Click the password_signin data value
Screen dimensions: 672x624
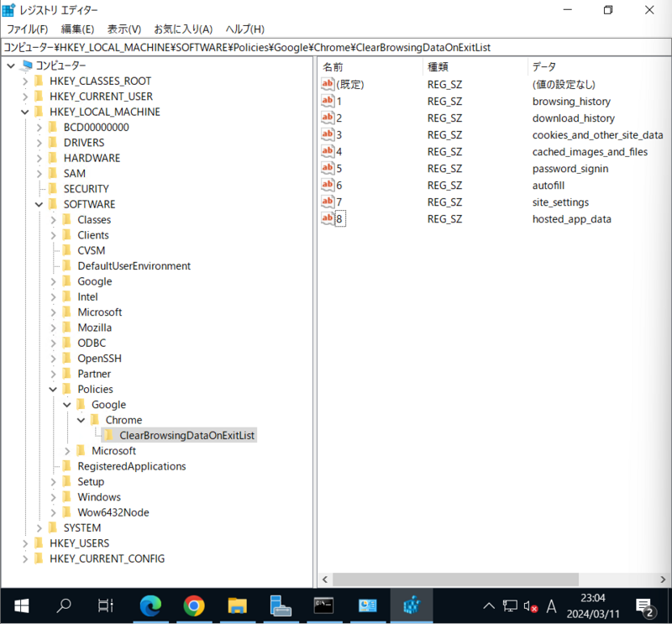coord(570,169)
